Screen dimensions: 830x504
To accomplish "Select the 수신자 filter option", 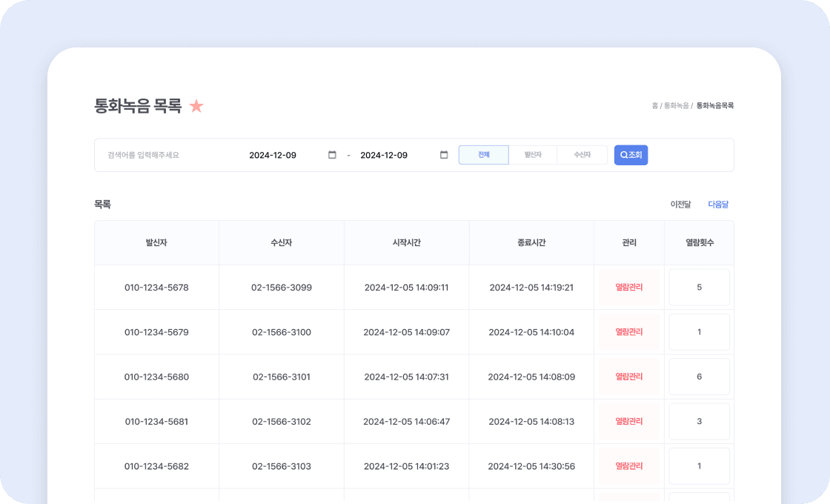I will pyautogui.click(x=582, y=155).
